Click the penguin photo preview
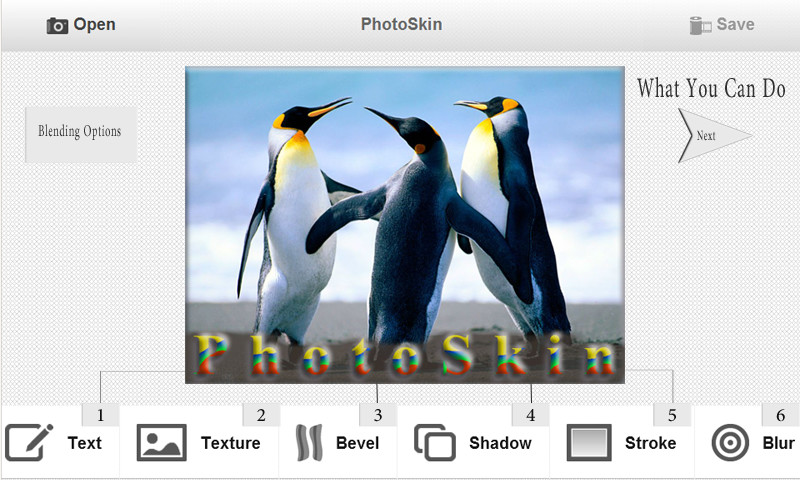This screenshot has width=800, height=480. pos(405,224)
